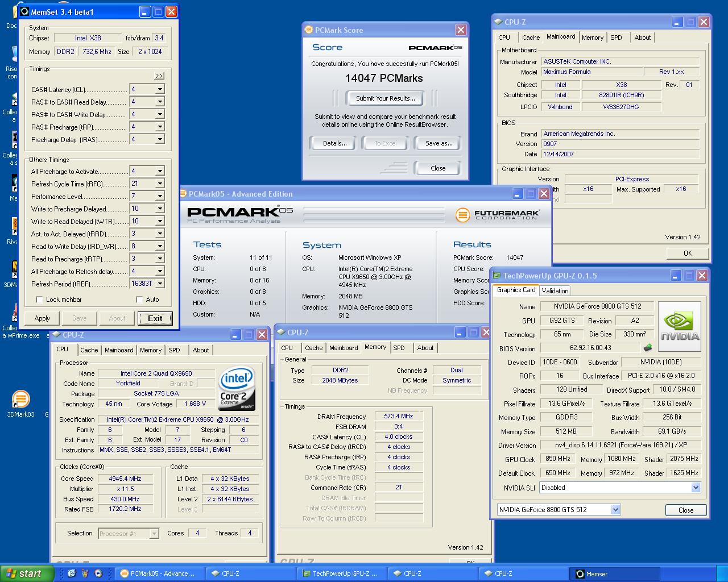Open RAS# Precharge (tRP) dropdown
728x582 pixels.
coord(160,127)
